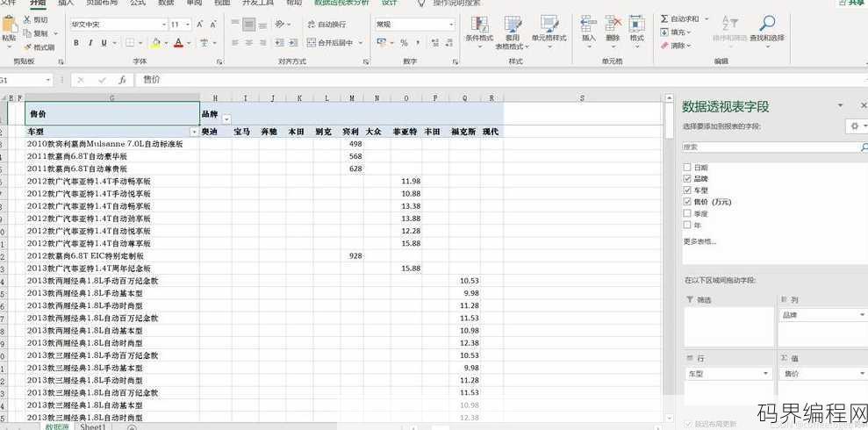Uncheck the 售价 (万元) field checkbox
The height and width of the screenshot is (430, 868).
[687, 202]
